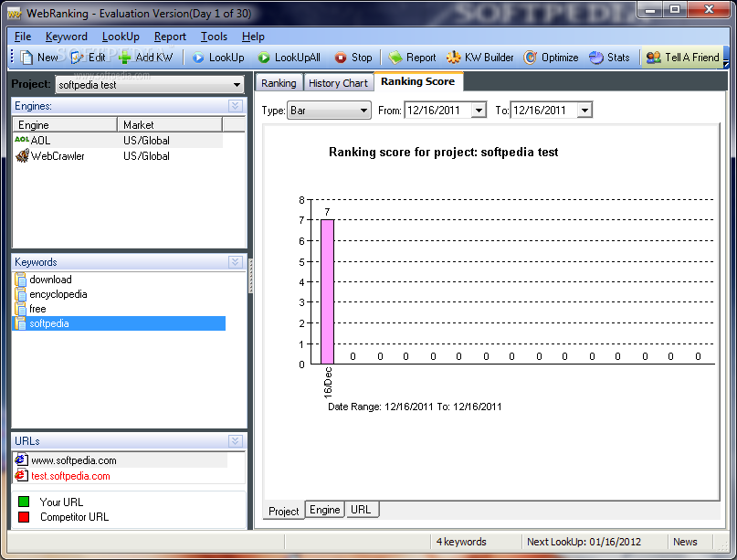Image resolution: width=737 pixels, height=560 pixels.
Task: Click AOL's US/Global market cell
Action: [146, 140]
